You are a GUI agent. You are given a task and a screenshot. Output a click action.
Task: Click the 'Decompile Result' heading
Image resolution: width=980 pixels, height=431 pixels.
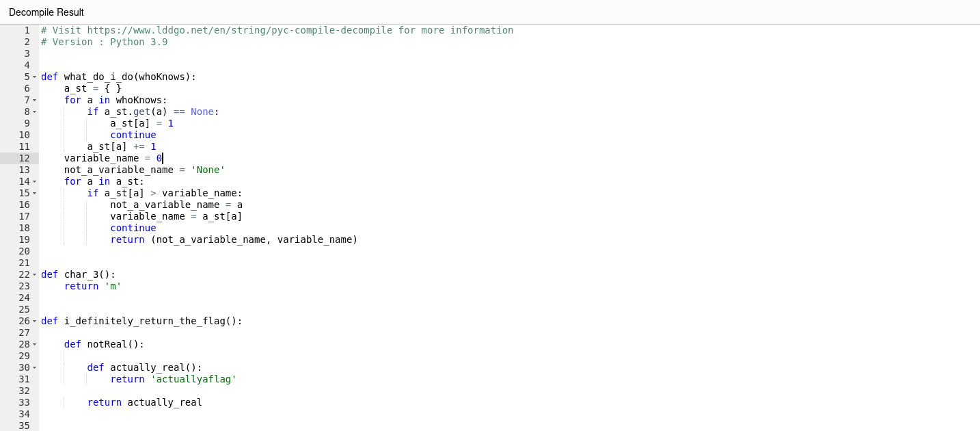tap(46, 12)
